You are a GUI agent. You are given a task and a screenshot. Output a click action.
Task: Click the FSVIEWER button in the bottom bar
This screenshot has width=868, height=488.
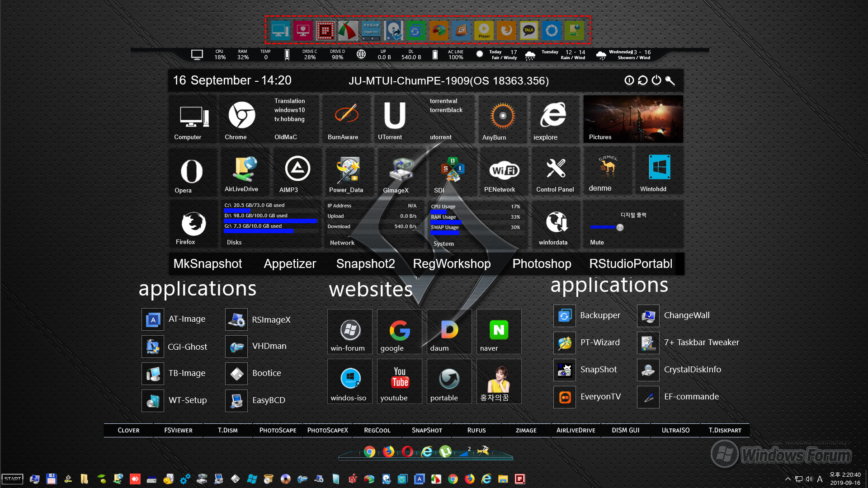pos(178,430)
